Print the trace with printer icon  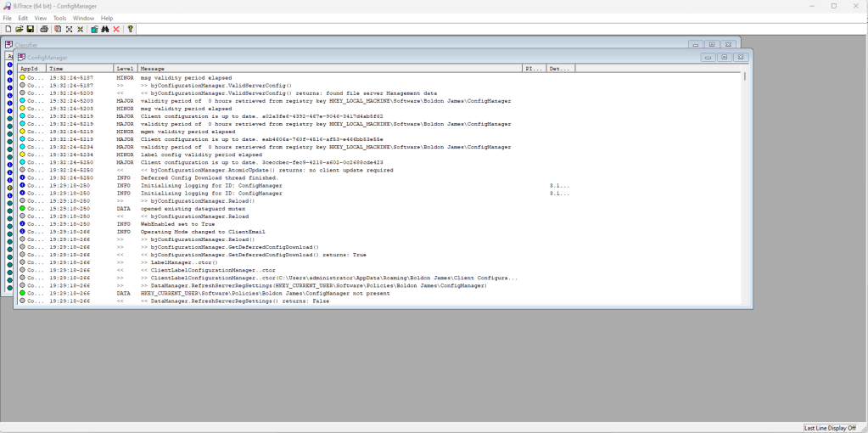coord(44,29)
